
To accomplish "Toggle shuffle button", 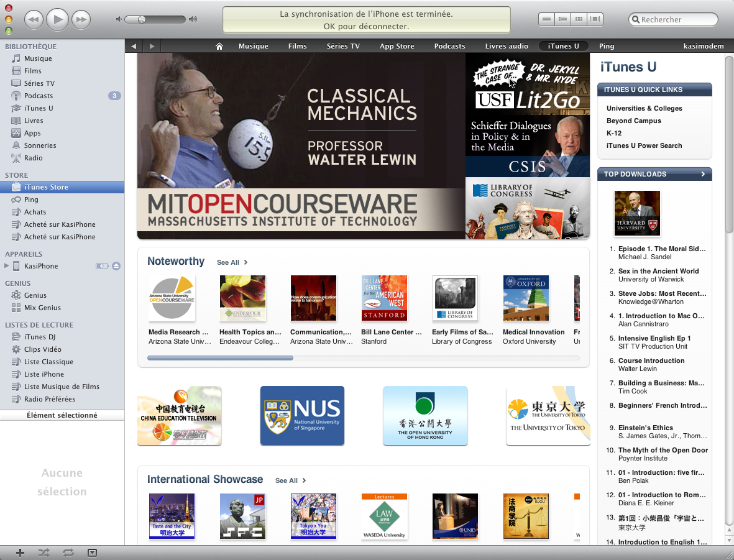I will [x=44, y=553].
